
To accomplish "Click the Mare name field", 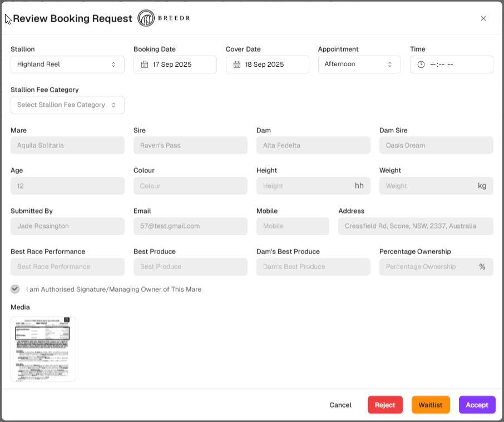I will [67, 146].
